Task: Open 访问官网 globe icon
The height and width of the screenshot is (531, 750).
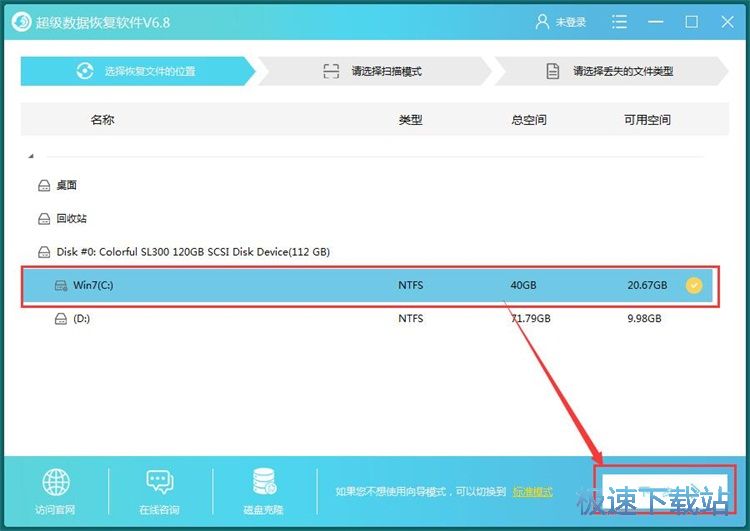Action: tap(55, 482)
